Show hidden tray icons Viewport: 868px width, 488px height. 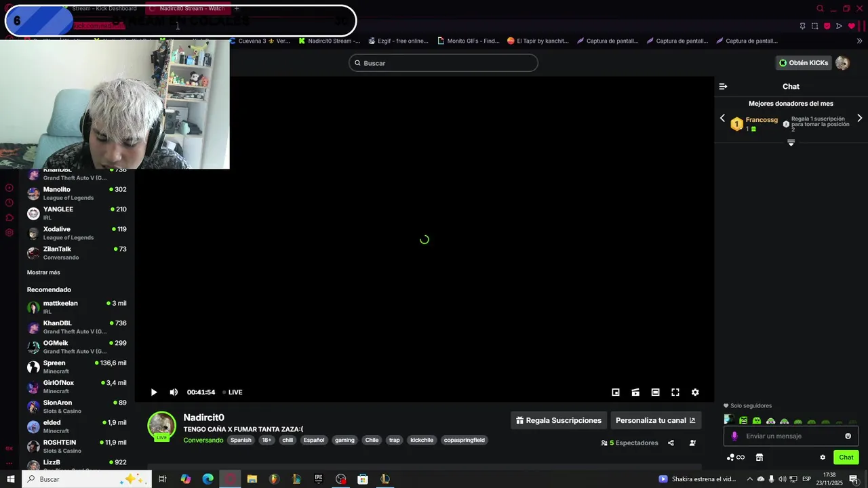(749, 479)
